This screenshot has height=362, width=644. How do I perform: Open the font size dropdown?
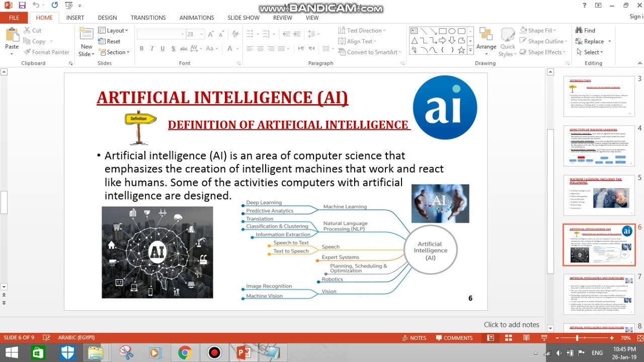coord(201,34)
